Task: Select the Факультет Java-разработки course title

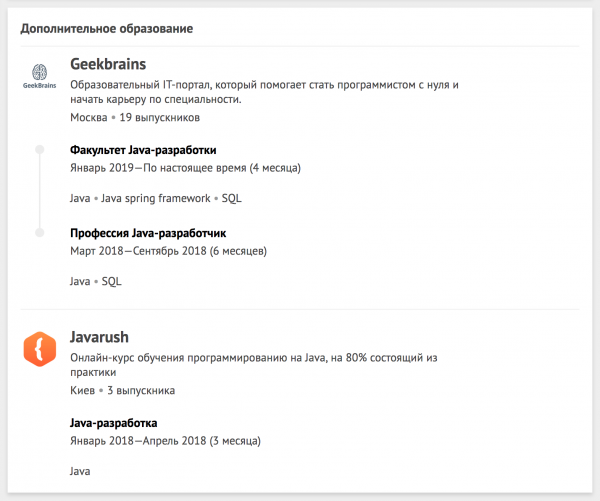Action: point(143,150)
